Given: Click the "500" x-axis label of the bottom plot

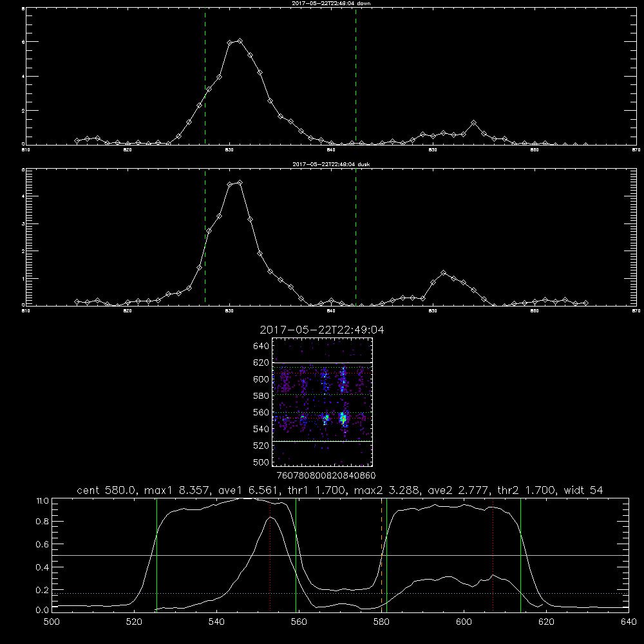Looking at the screenshot, I should pyautogui.click(x=52, y=622).
